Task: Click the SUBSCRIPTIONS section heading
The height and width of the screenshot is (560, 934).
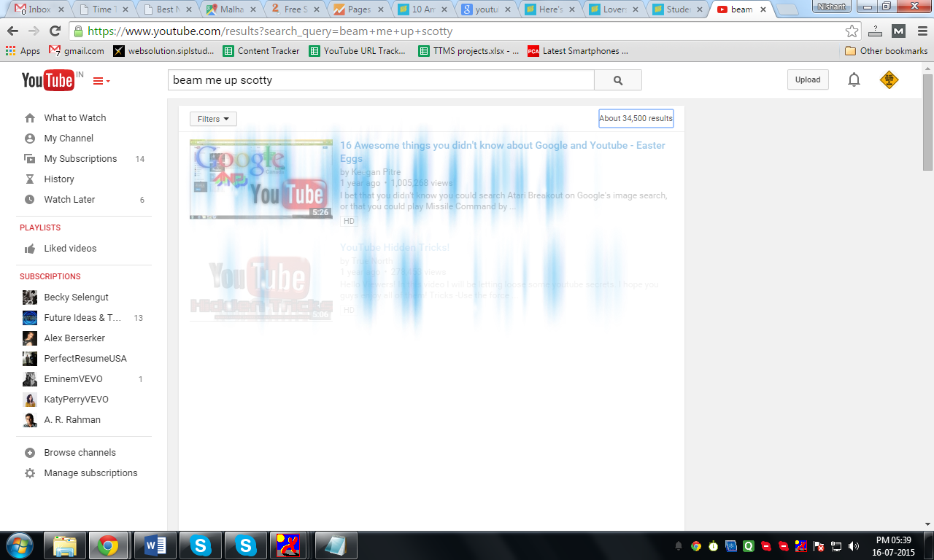Action: 50,277
